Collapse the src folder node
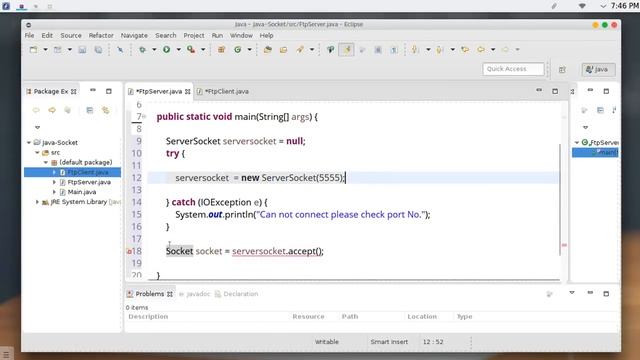 [37, 152]
